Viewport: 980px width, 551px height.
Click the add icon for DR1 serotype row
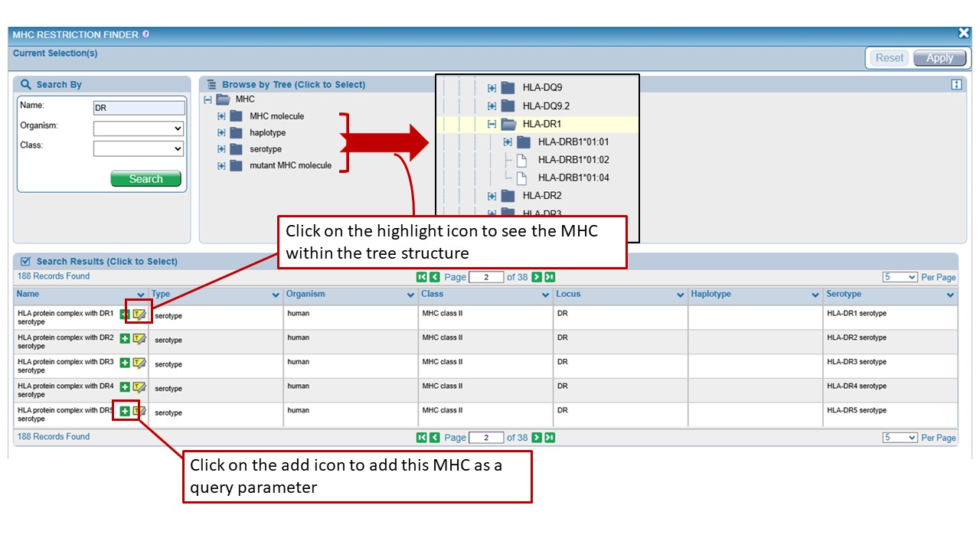(x=125, y=315)
